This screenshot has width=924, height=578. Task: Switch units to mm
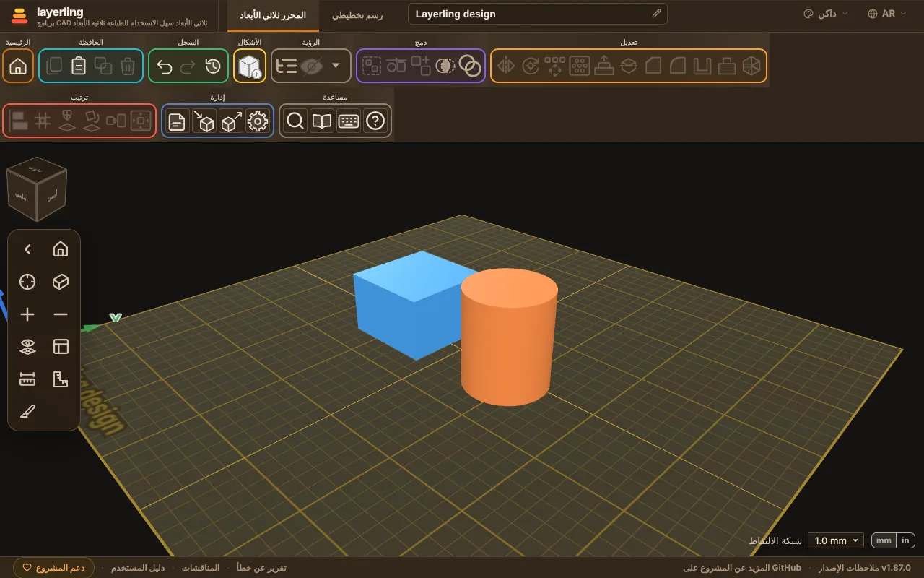[884, 540]
